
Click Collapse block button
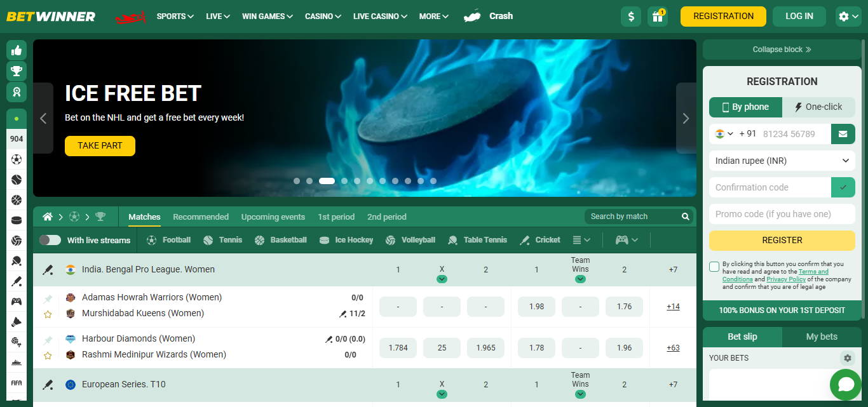pyautogui.click(x=782, y=50)
